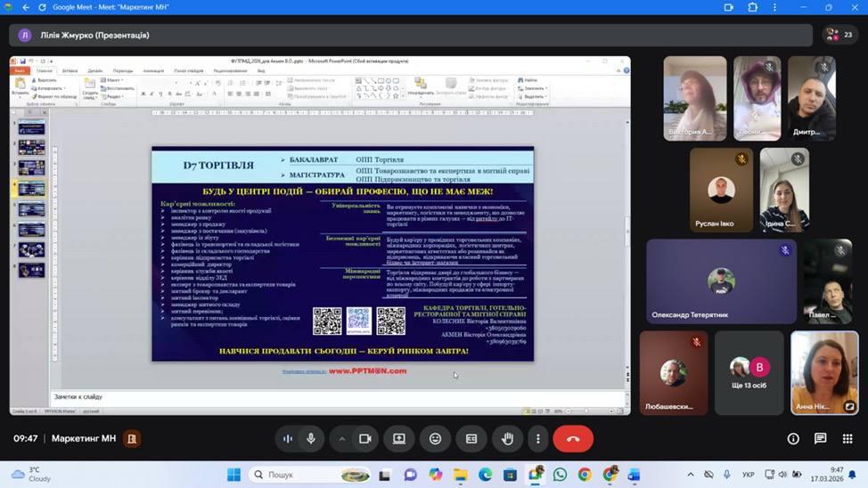Toggle the microphone button in Meet controls
This screenshot has width=868, height=488.
click(311, 438)
